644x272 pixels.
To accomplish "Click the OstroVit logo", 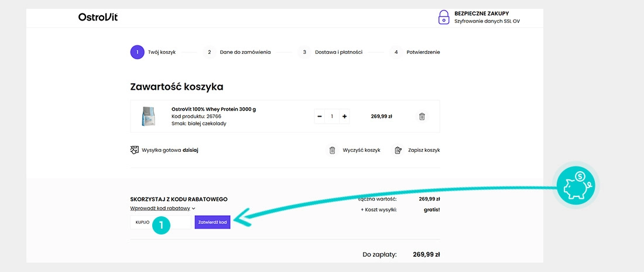I will [x=98, y=17].
